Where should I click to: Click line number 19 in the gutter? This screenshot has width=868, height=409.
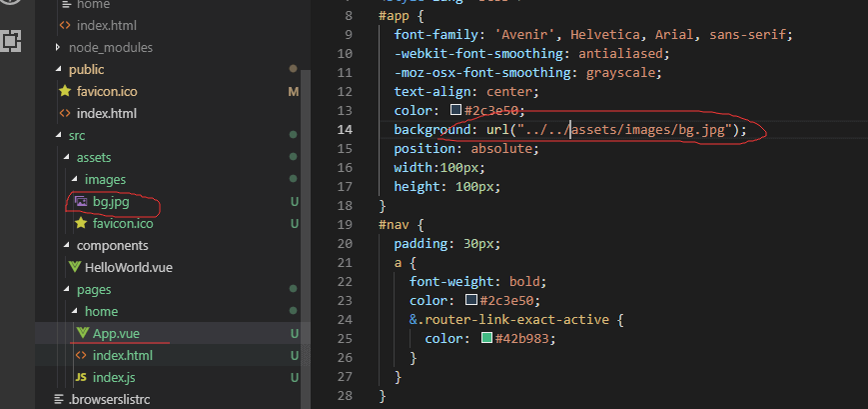click(x=345, y=225)
